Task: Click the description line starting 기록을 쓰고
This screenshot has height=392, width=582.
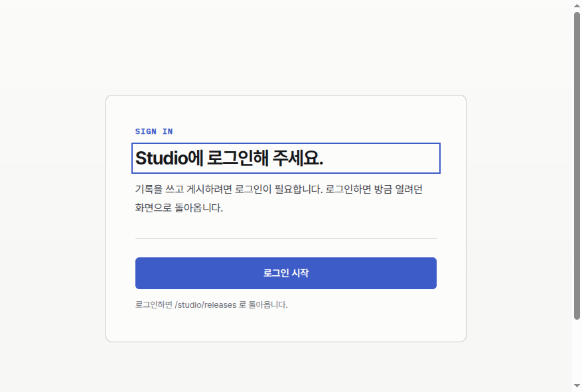Action: 279,189
